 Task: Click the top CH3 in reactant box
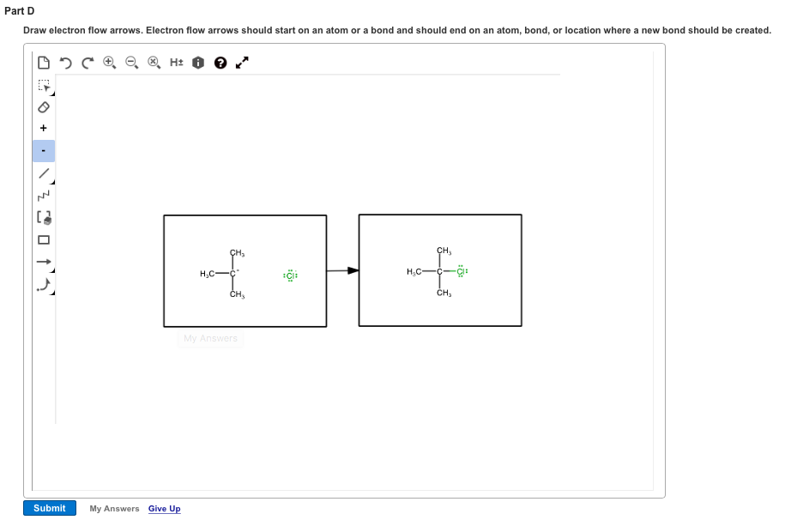pyautogui.click(x=238, y=253)
